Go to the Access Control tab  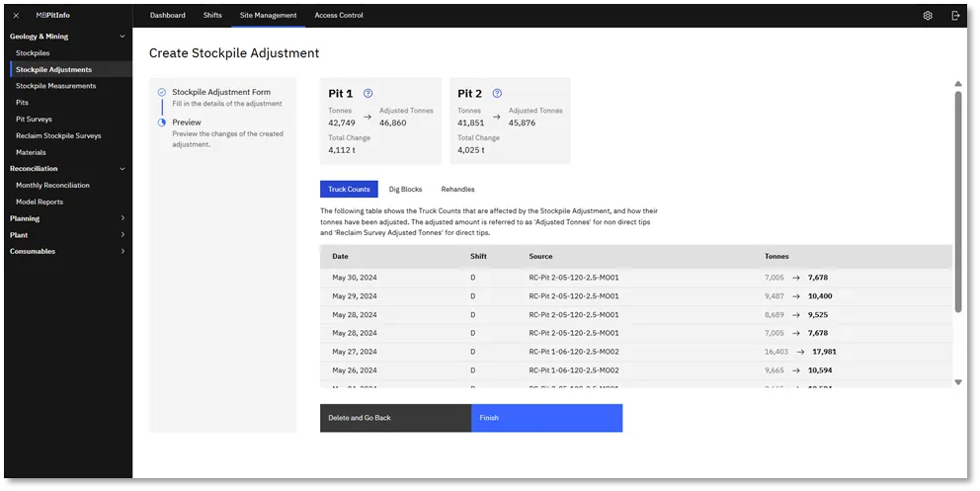coord(339,15)
